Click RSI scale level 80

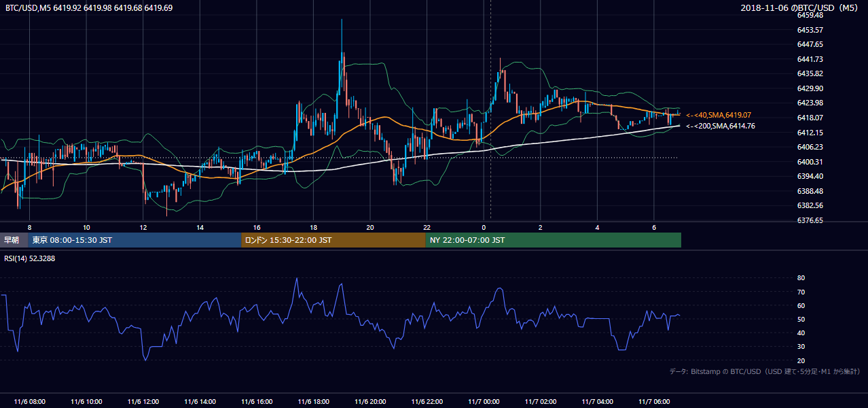tap(801, 278)
